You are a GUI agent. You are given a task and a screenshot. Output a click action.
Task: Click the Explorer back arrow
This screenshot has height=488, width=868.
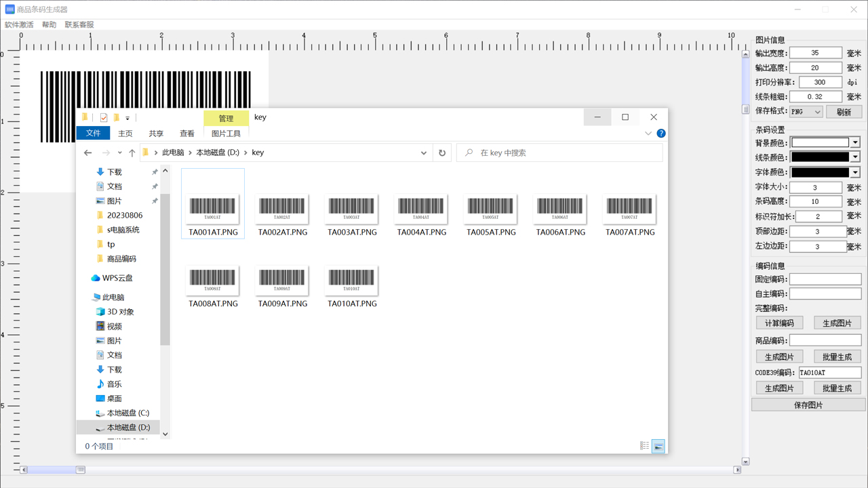[x=87, y=153]
